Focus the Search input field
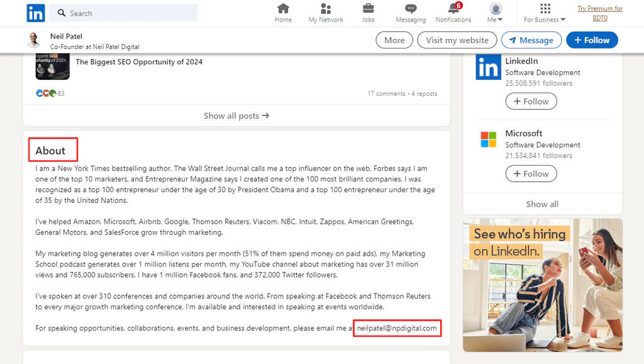644x364 pixels. (x=123, y=13)
